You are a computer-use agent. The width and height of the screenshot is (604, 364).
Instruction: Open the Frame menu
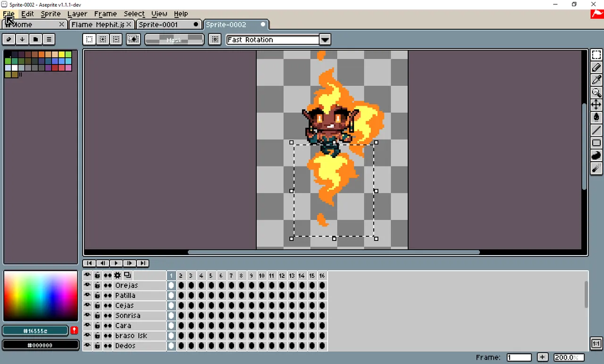click(105, 14)
